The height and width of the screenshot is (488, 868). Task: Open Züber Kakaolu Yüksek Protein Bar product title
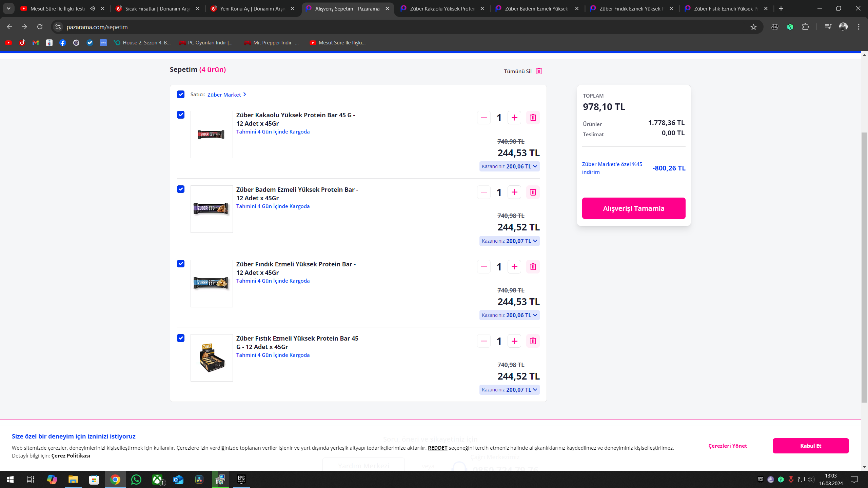coord(296,119)
